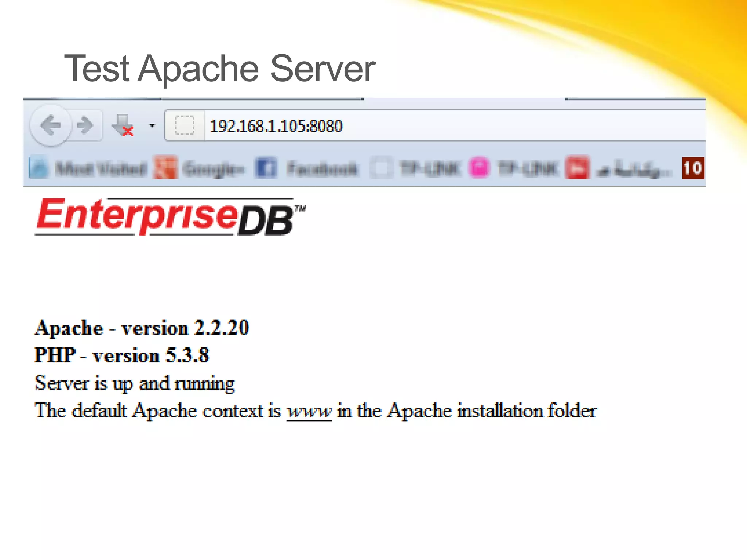
Task: Open the TP-LINK bookmark with pink icon
Action: [x=514, y=168]
